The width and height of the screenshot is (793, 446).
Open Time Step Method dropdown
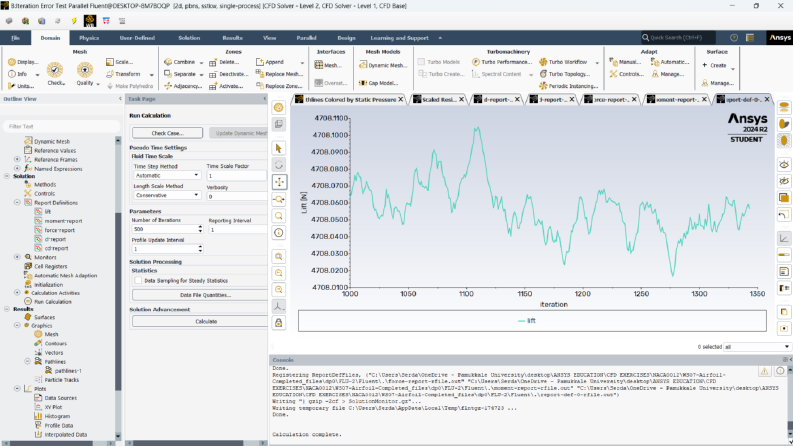(x=167, y=175)
